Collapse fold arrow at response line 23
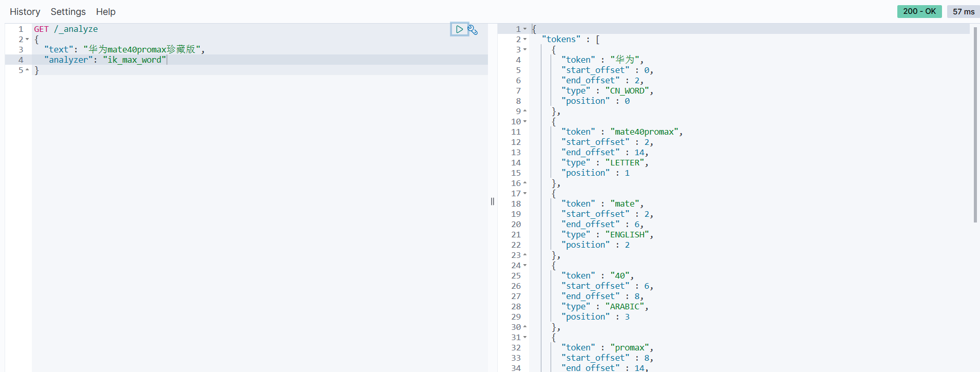Viewport: 980px width, 372px height. pos(525,255)
